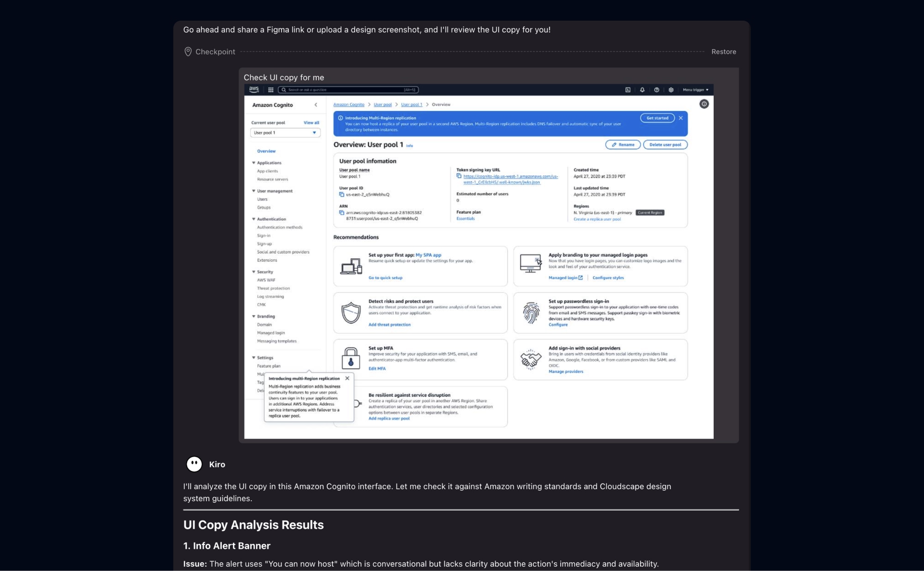The image size is (924, 571).
Task: Open the Menu trigger dropdown
Action: [695, 90]
